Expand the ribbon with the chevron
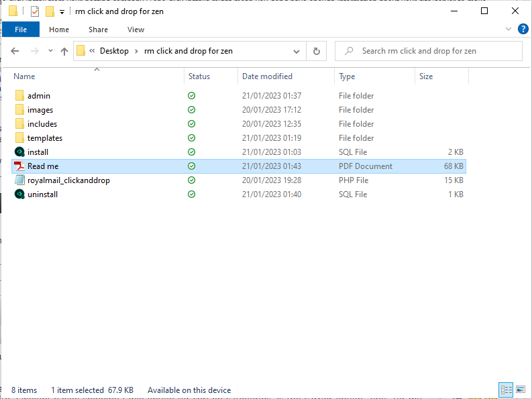 tap(509, 29)
